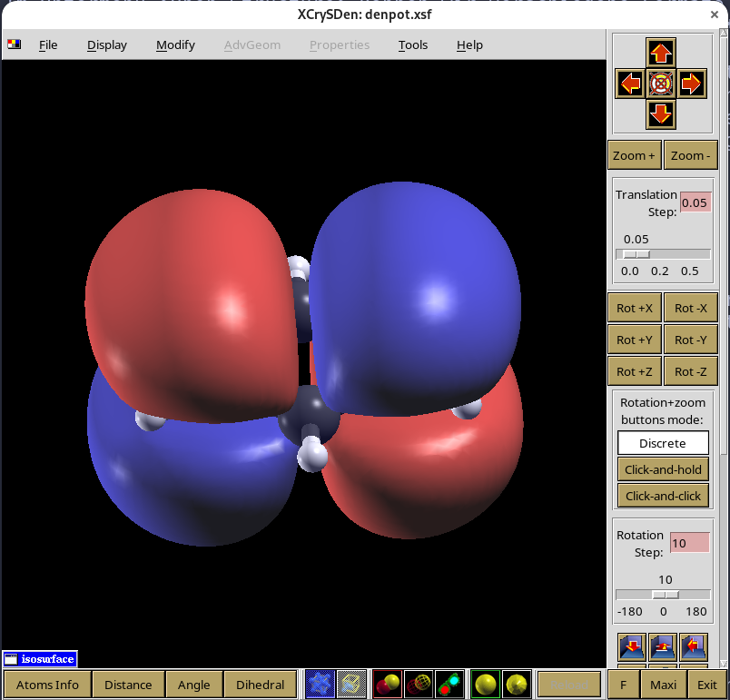Click the solid yellow sphere icon
730x700 pixels.
tap(486, 685)
